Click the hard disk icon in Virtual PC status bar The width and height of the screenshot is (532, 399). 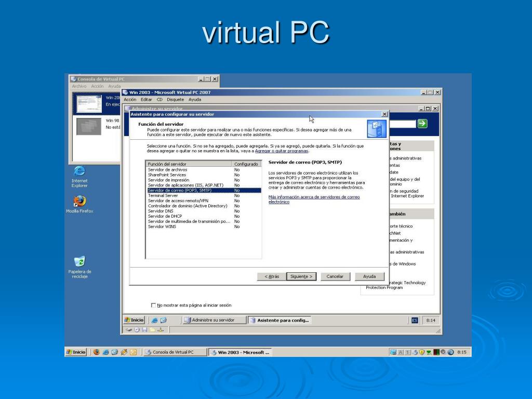[x=129, y=329]
